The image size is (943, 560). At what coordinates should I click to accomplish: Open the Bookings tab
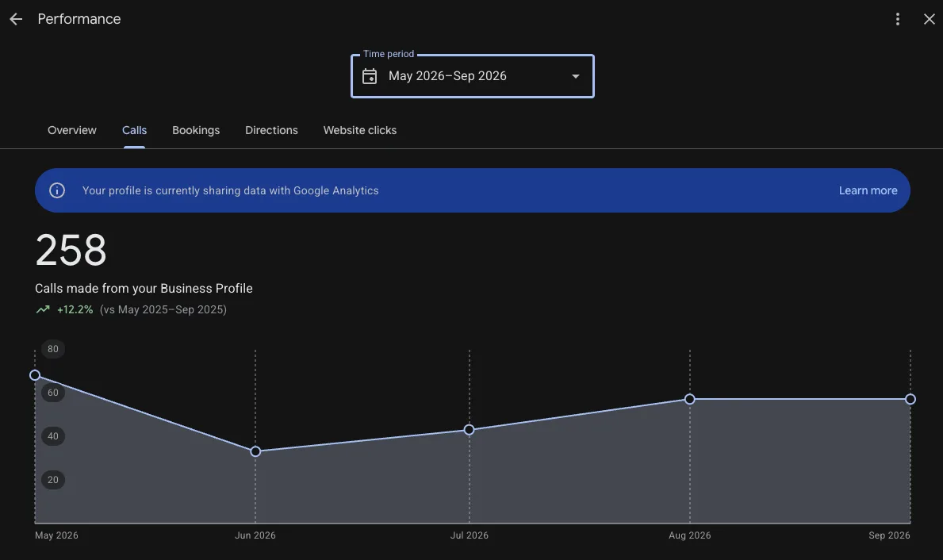point(196,131)
